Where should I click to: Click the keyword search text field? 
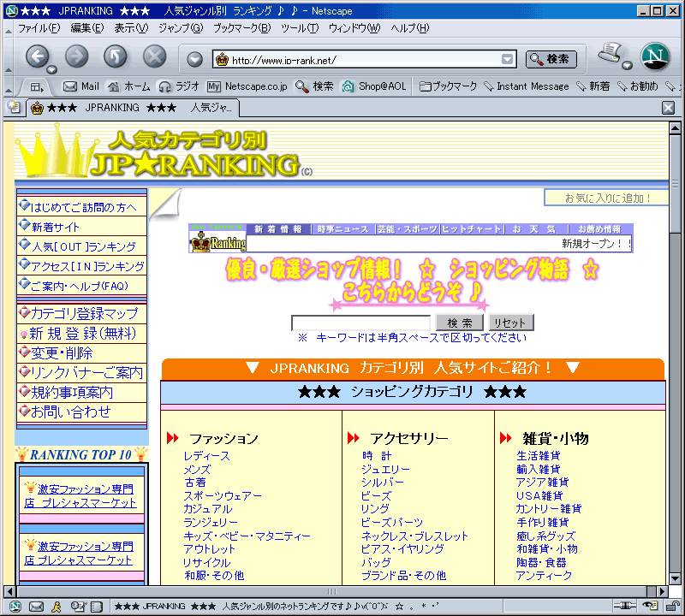(360, 323)
